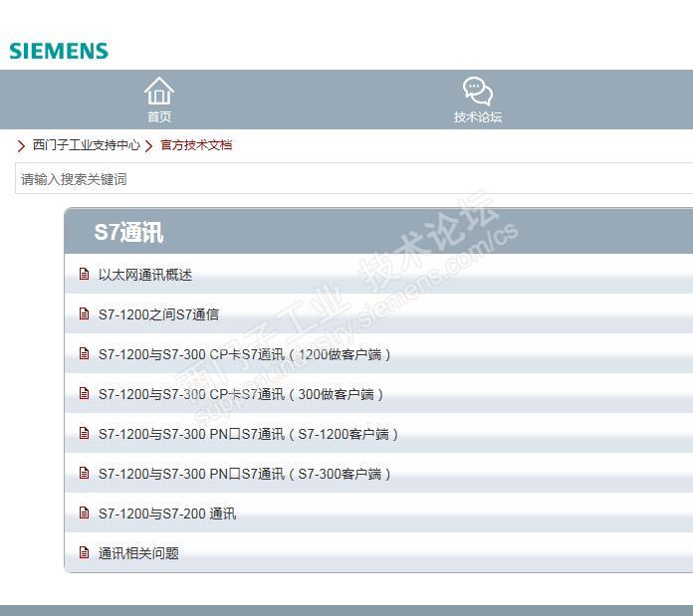
Task: Open CP卡S7通讯（1200做客户端）document
Action: coord(244,354)
